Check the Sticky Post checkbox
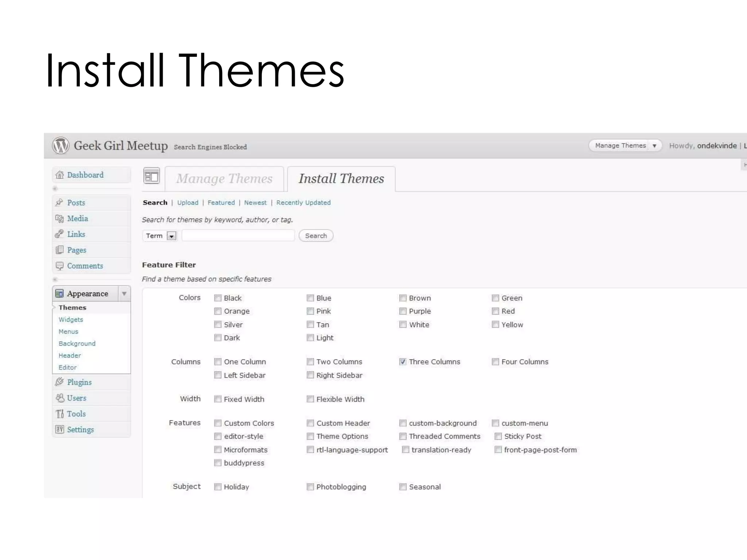 click(498, 436)
